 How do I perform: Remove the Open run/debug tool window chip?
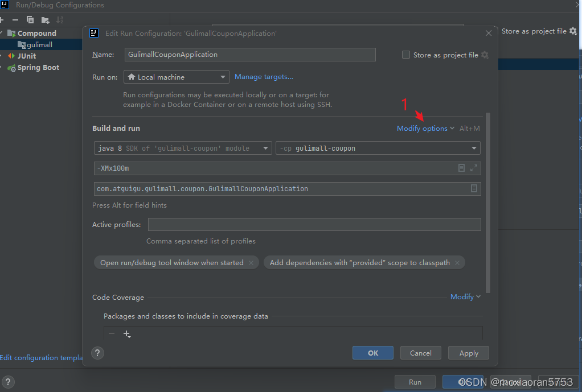[251, 263]
